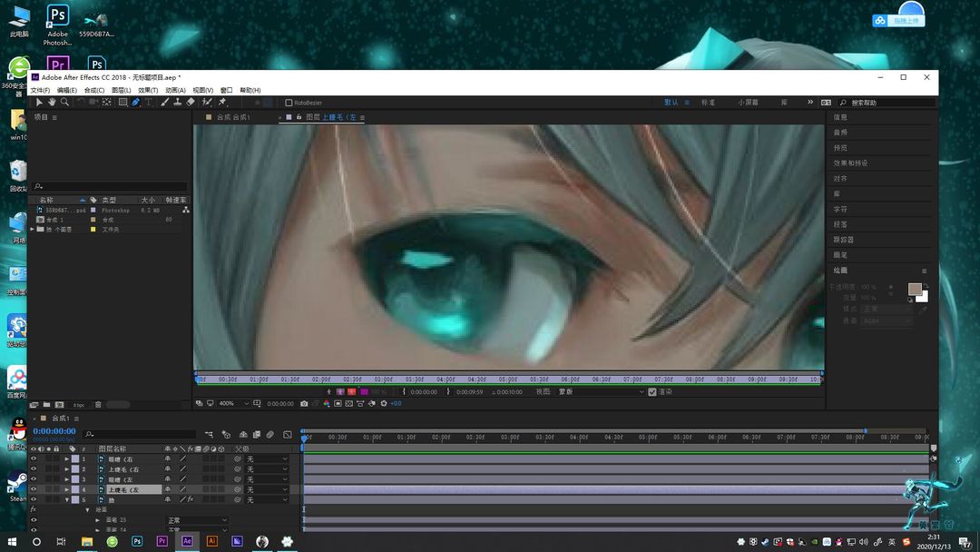Click the frame blending icon in timeline
This screenshot has width=980, height=552.
[x=256, y=435]
